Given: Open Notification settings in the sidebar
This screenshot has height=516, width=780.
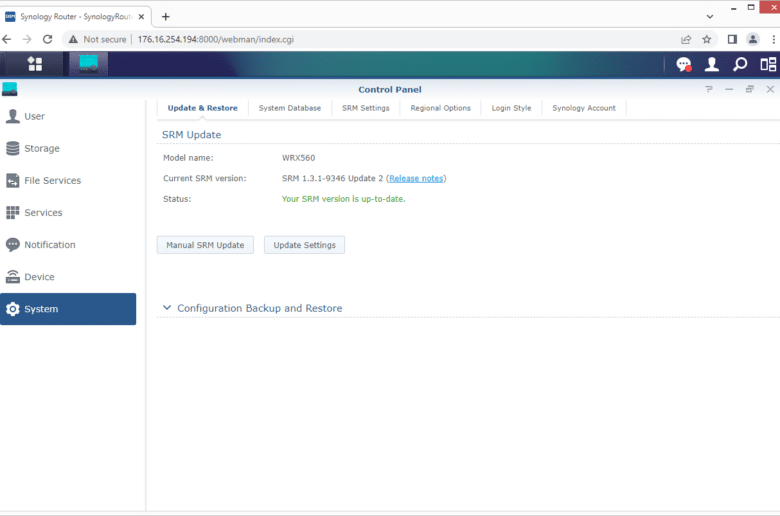Looking at the screenshot, I should 68,245.
